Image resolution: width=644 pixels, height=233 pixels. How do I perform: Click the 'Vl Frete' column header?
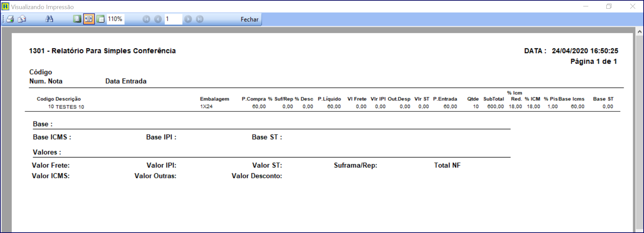tap(357, 99)
